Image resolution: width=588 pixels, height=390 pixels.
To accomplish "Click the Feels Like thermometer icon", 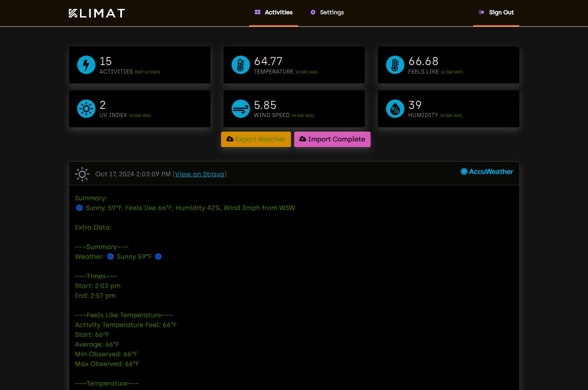I will 395,65.
